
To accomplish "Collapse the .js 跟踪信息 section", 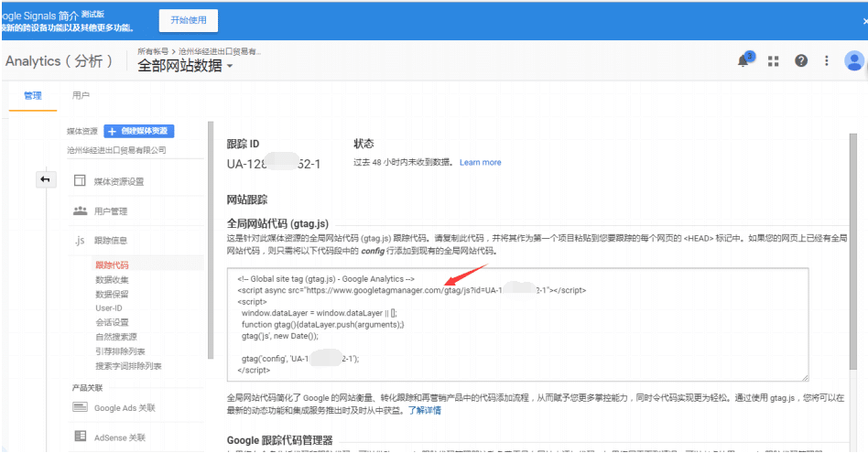I will pyautogui.click(x=110, y=240).
